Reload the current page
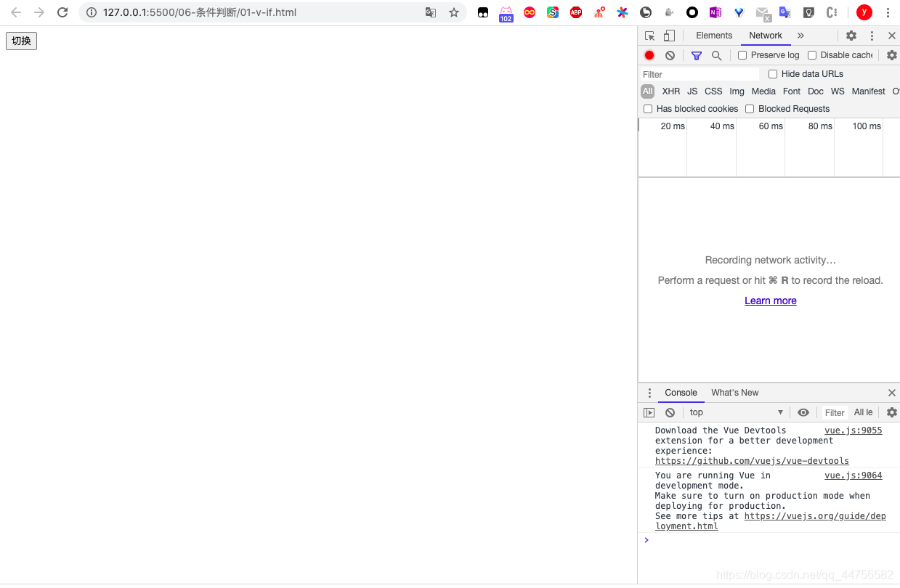900x588 pixels. point(62,12)
